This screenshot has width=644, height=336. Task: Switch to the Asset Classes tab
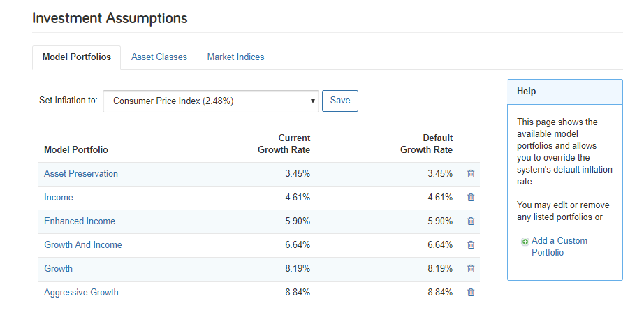[159, 57]
